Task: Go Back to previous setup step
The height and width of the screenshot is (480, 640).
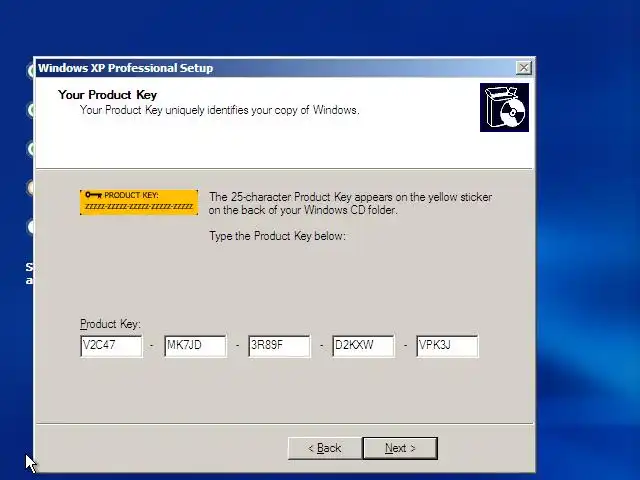Action: (325, 448)
